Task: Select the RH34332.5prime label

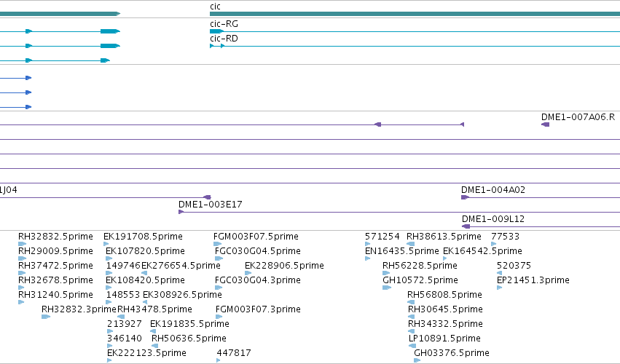Action: tap(445, 324)
